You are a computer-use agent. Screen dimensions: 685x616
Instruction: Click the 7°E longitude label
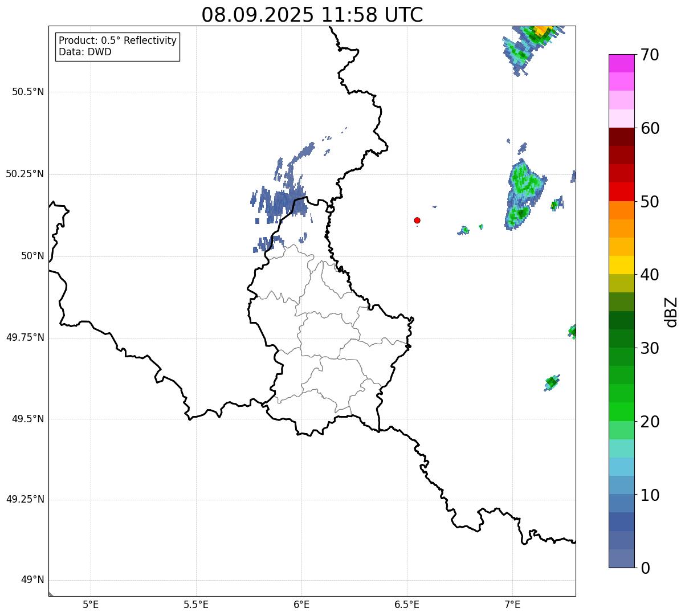tap(512, 605)
